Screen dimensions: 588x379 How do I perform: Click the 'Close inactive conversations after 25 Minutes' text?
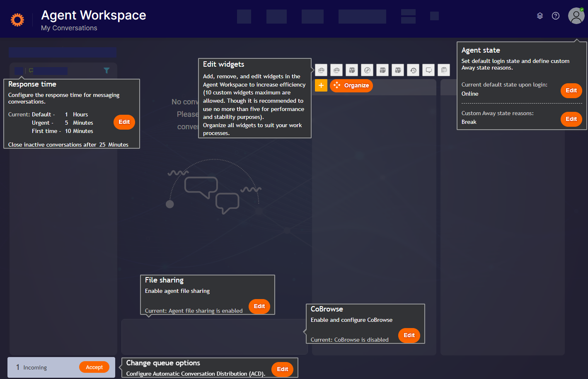(x=68, y=145)
